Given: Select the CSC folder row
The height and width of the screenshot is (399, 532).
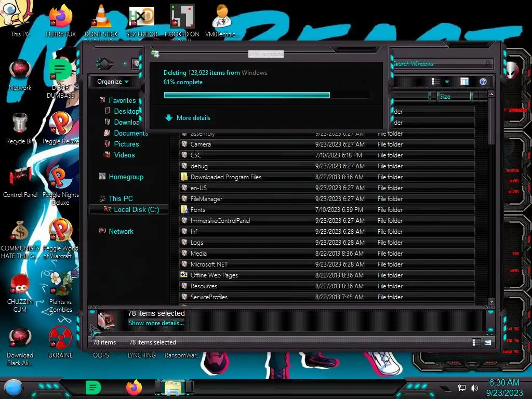Looking at the screenshot, I should pyautogui.click(x=327, y=155).
